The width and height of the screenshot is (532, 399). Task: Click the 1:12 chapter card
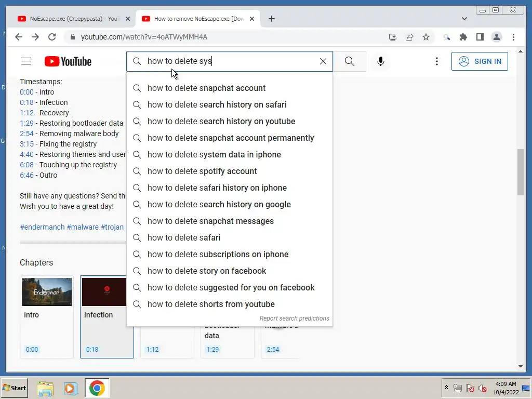tap(167, 343)
